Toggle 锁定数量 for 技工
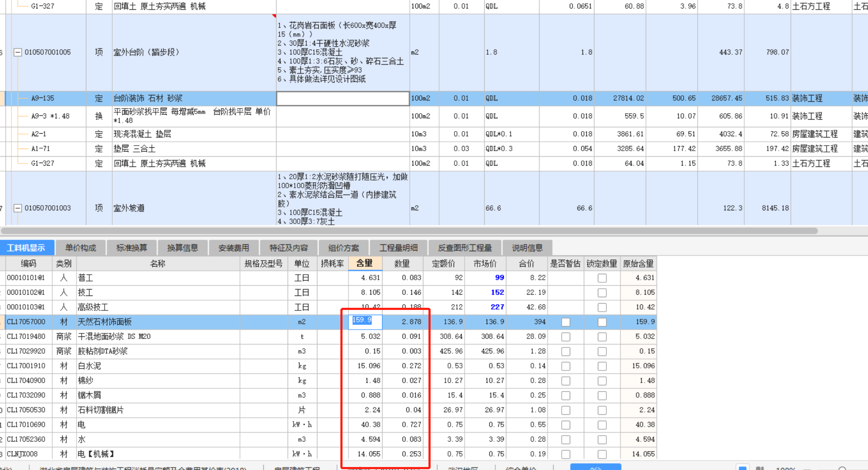 [x=602, y=293]
